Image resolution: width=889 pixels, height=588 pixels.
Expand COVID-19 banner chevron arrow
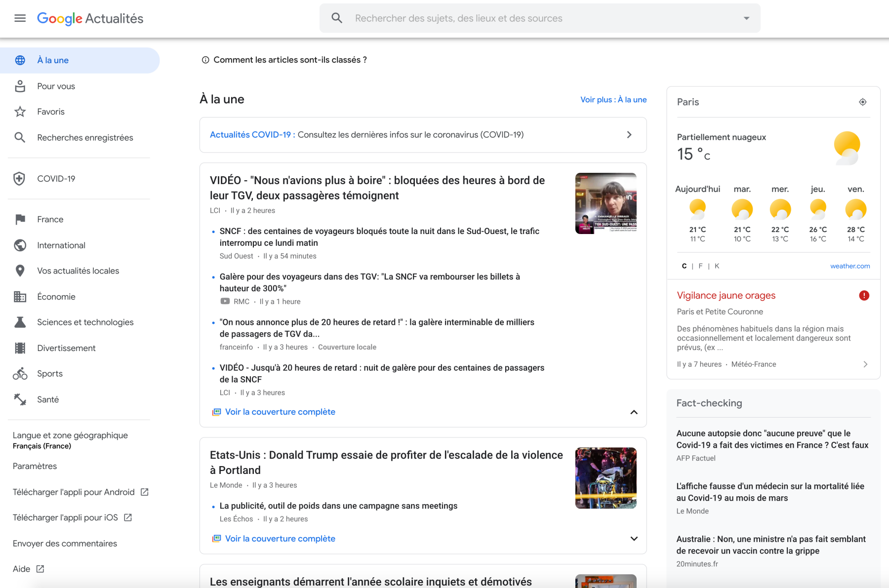point(629,135)
